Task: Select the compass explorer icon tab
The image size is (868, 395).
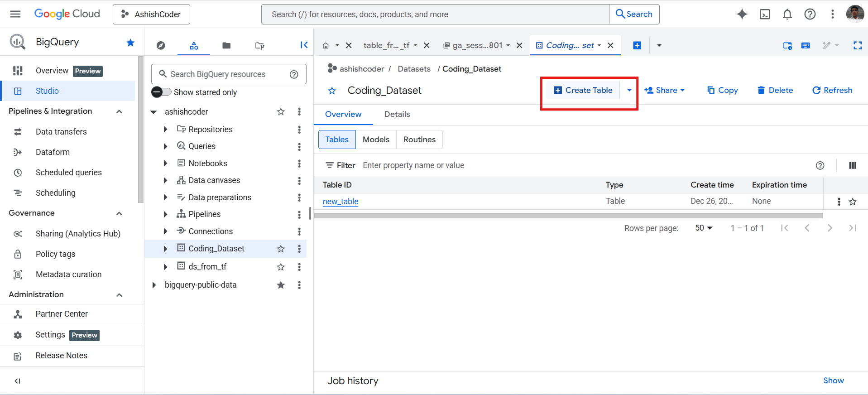Action: coord(161,45)
